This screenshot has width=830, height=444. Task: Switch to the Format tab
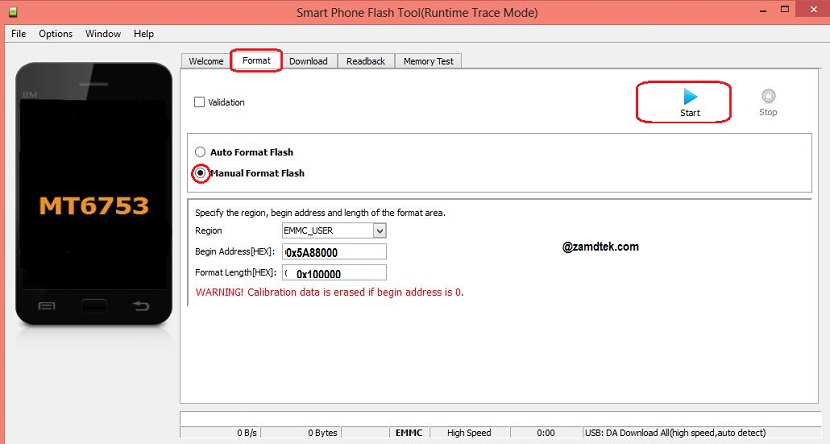pyautogui.click(x=256, y=61)
